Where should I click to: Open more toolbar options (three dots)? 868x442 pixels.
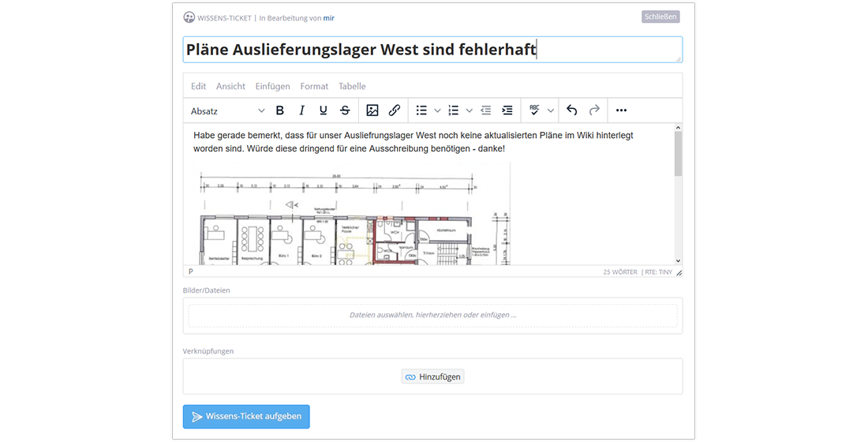622,110
